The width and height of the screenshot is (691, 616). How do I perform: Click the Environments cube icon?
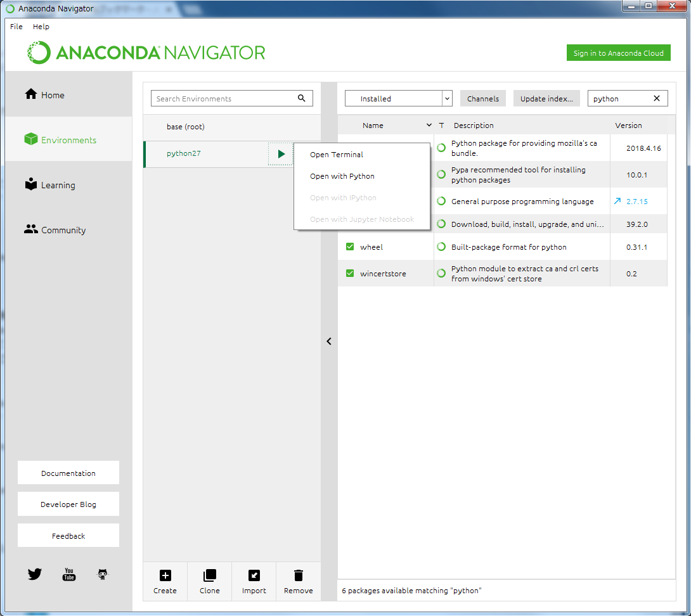[31, 139]
